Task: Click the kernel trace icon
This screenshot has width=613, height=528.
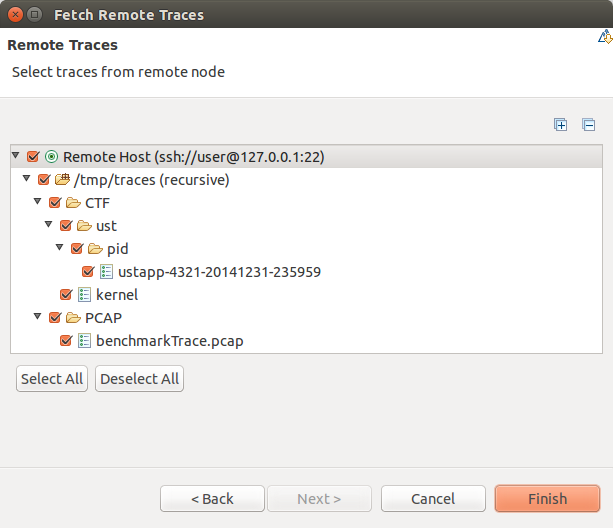Action: point(84,295)
